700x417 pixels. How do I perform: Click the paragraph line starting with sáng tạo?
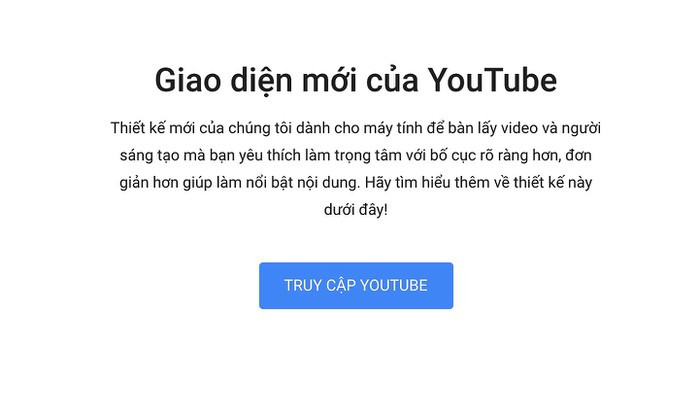pyautogui.click(x=356, y=156)
